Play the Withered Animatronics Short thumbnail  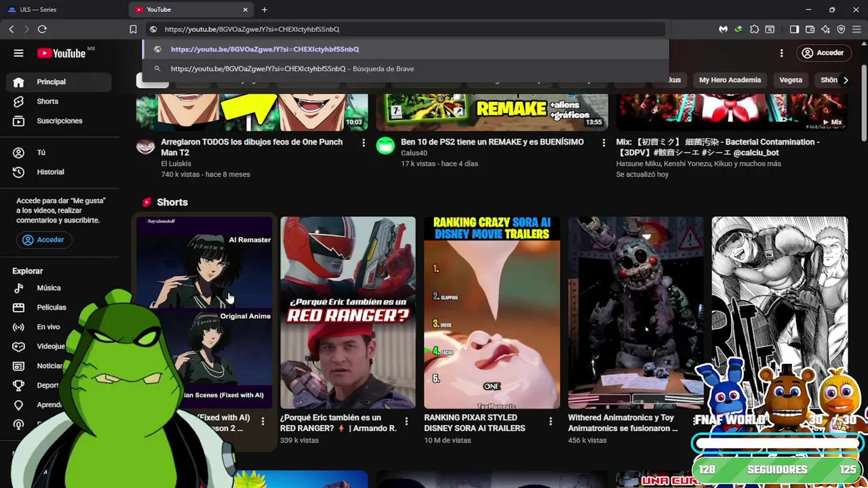click(x=635, y=312)
